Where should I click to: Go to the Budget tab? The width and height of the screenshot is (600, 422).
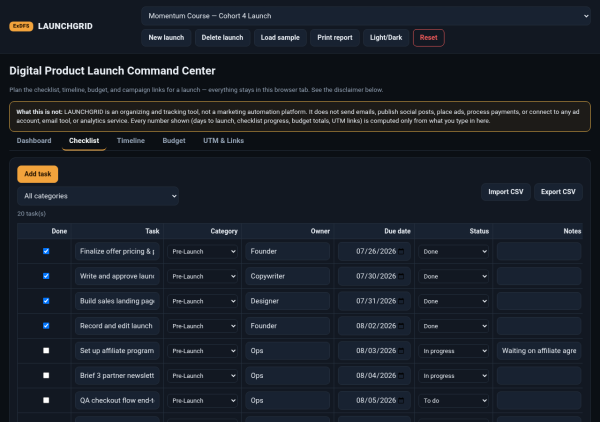(174, 141)
